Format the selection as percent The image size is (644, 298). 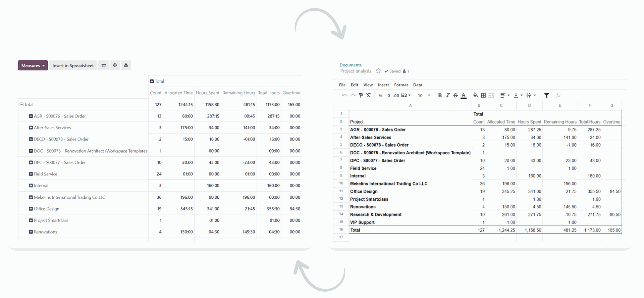[380, 96]
